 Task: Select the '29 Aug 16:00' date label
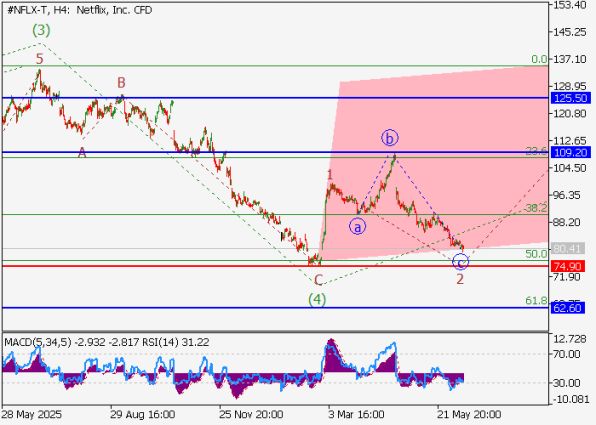tap(143, 414)
